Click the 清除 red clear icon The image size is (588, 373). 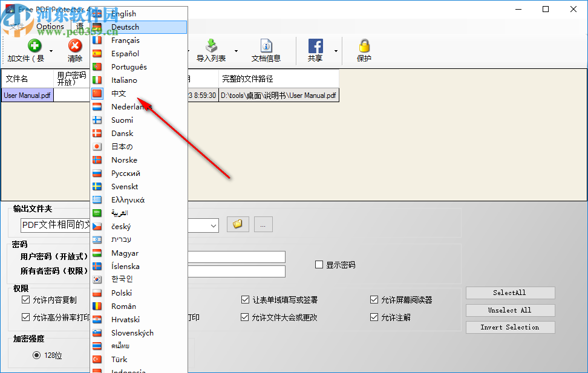click(75, 44)
